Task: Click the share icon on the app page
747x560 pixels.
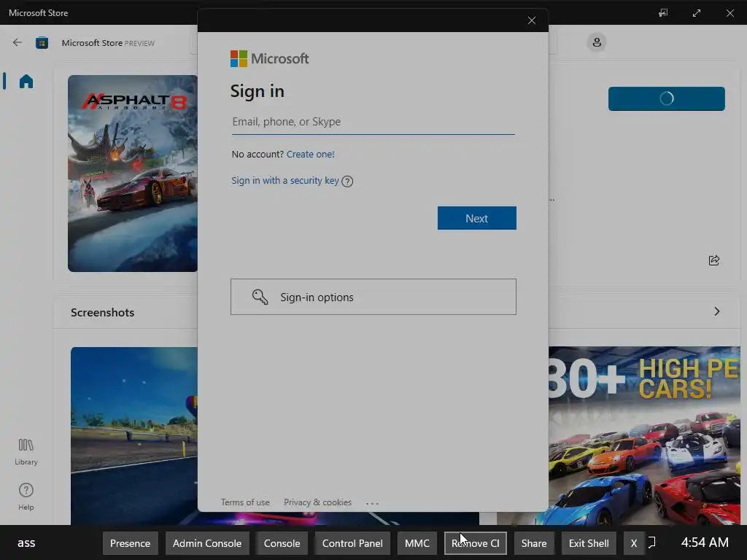Action: click(713, 260)
